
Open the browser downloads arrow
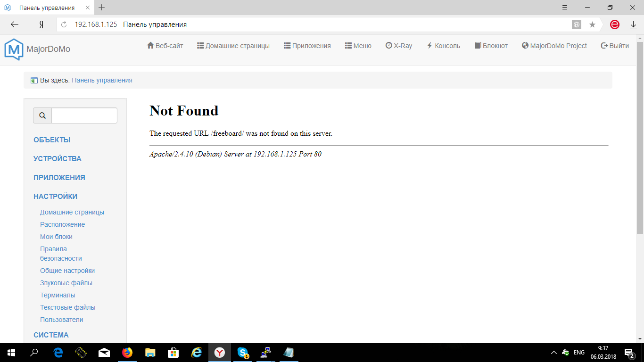tap(633, 25)
